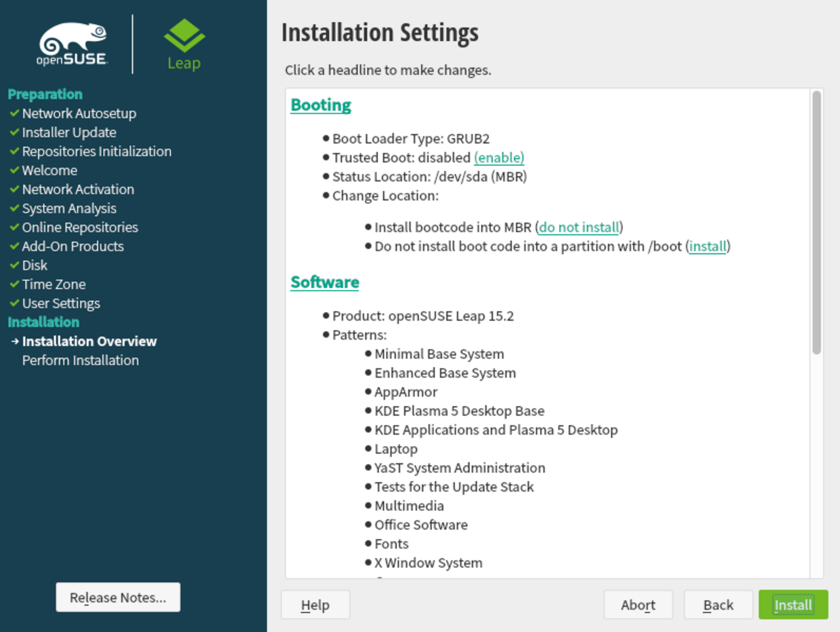The width and height of the screenshot is (840, 632).
Task: Click 'do not install' for MBR bootcode
Action: [578, 227]
